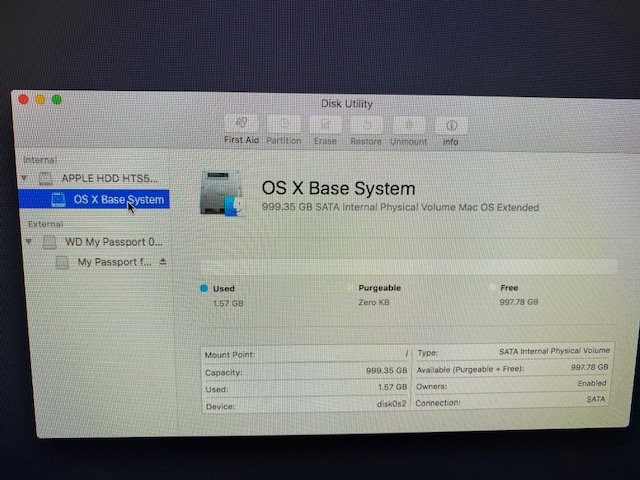
Task: Show volume Info from the toolbar
Action: [x=451, y=126]
